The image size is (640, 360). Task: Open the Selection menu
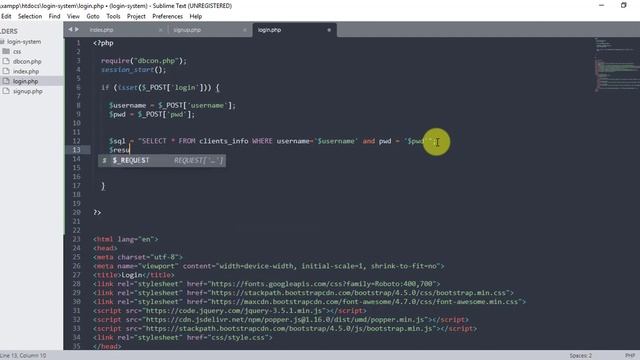click(30, 16)
